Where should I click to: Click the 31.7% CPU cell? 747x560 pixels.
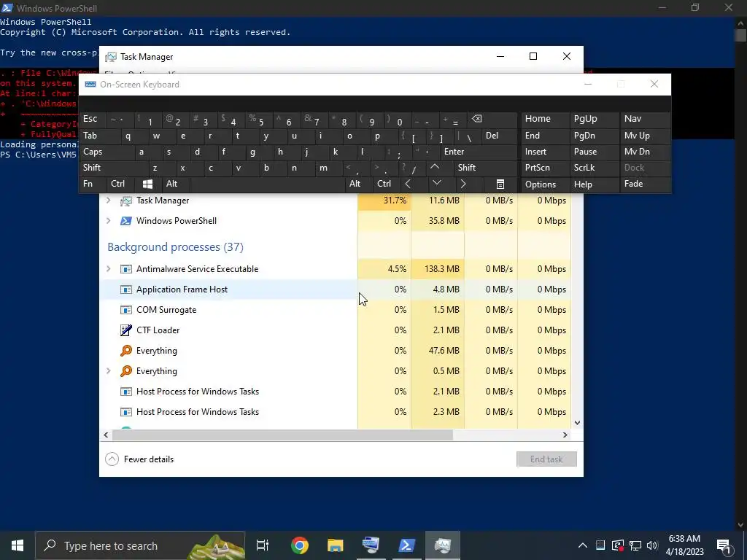point(384,201)
